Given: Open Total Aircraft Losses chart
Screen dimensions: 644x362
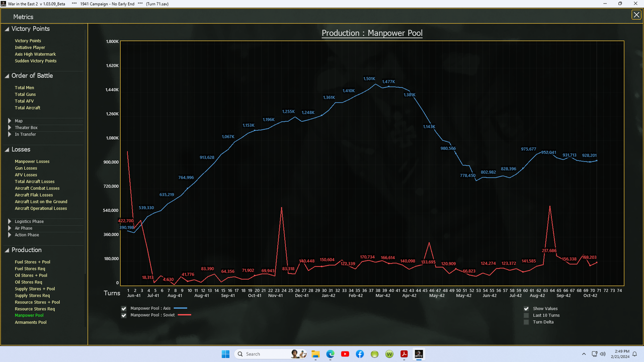Looking at the screenshot, I should pos(35,182).
